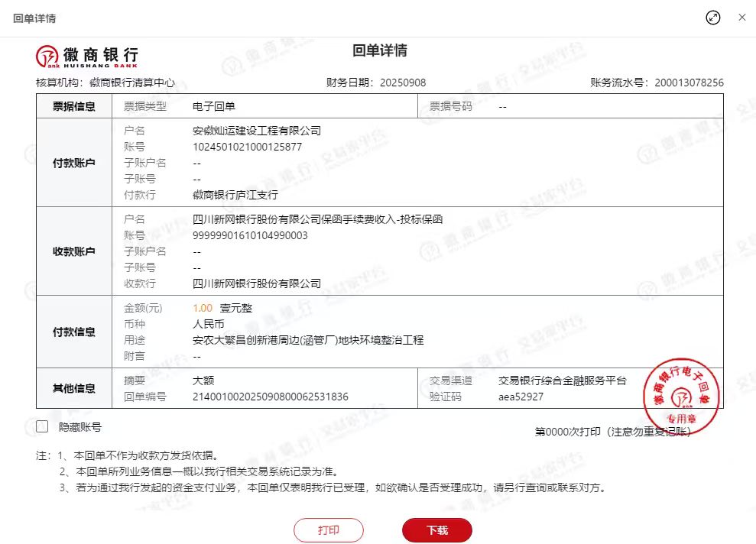
Task: Toggle the 隐藏账号 checkbox
Action: [42, 427]
